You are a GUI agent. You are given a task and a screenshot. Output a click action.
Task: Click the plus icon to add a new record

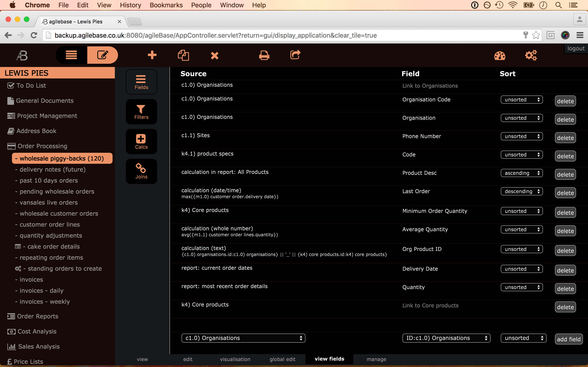(152, 55)
